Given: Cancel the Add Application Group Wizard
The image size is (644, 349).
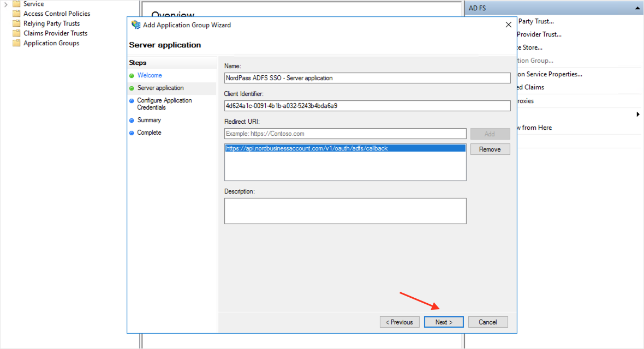Looking at the screenshot, I should point(487,322).
